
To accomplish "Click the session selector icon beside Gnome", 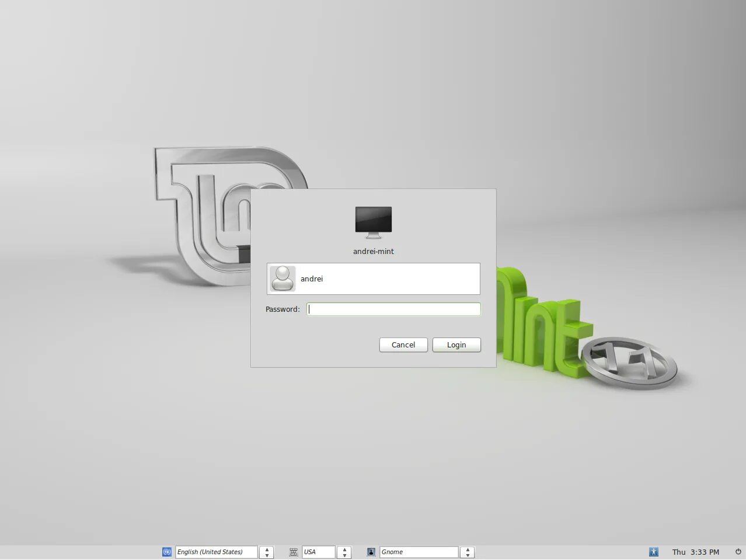I will tap(371, 552).
